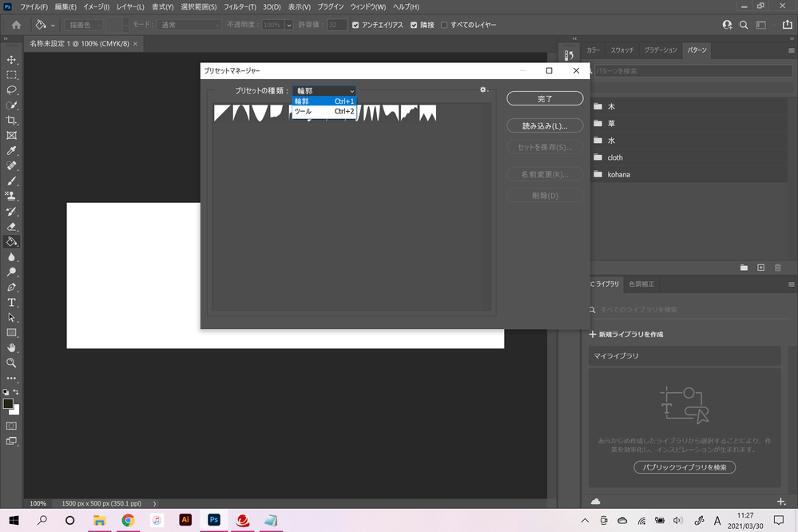Select the Pen tool

point(11,287)
